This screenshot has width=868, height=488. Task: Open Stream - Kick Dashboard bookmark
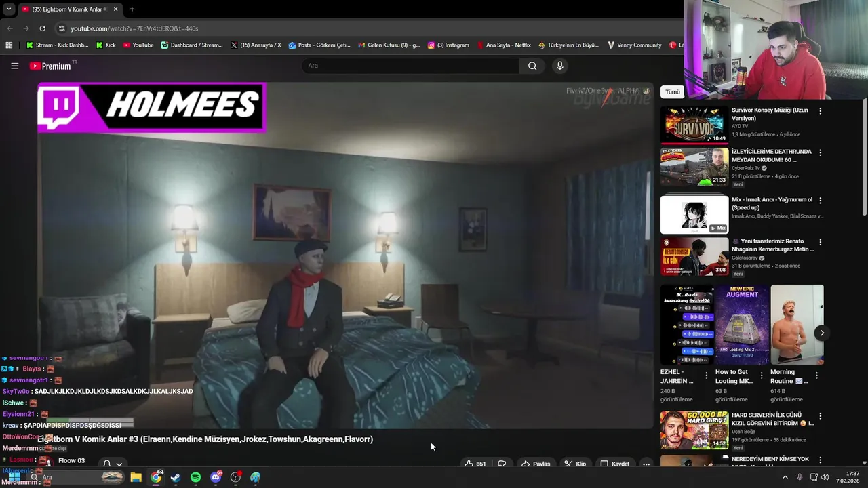coord(58,45)
